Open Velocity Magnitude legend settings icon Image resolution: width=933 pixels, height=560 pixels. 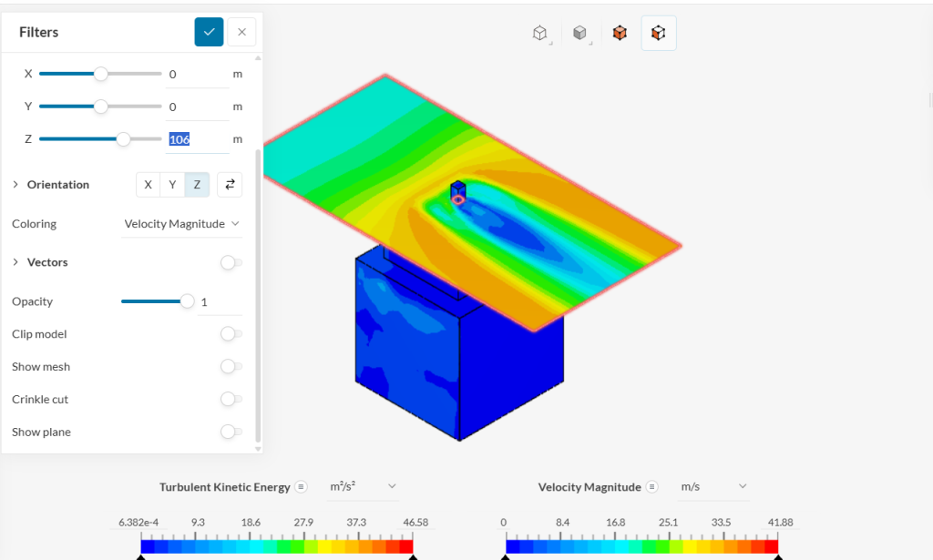(651, 487)
